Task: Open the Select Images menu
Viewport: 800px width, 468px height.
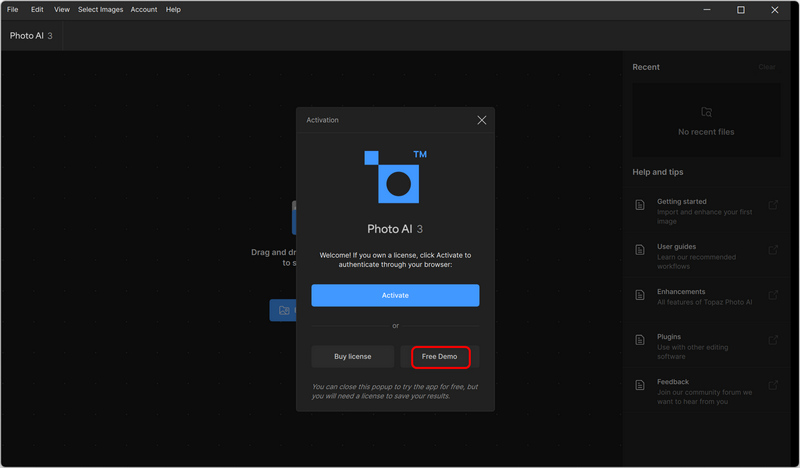Action: pyautogui.click(x=101, y=9)
